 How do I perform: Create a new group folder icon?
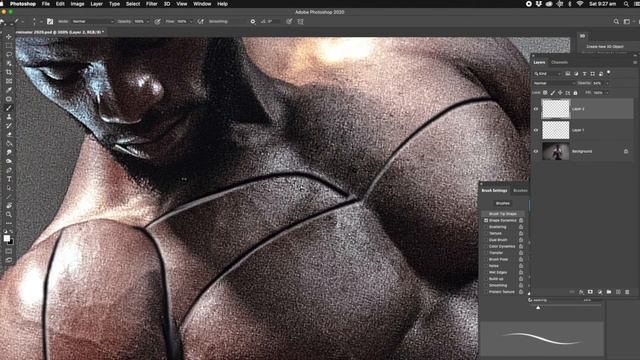coord(609,292)
